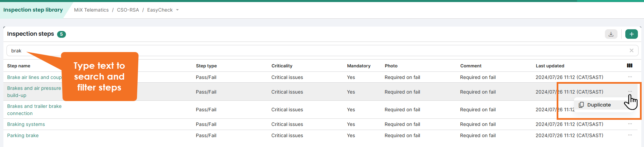
Task: Open the column chooser icon
Action: pos(630,66)
